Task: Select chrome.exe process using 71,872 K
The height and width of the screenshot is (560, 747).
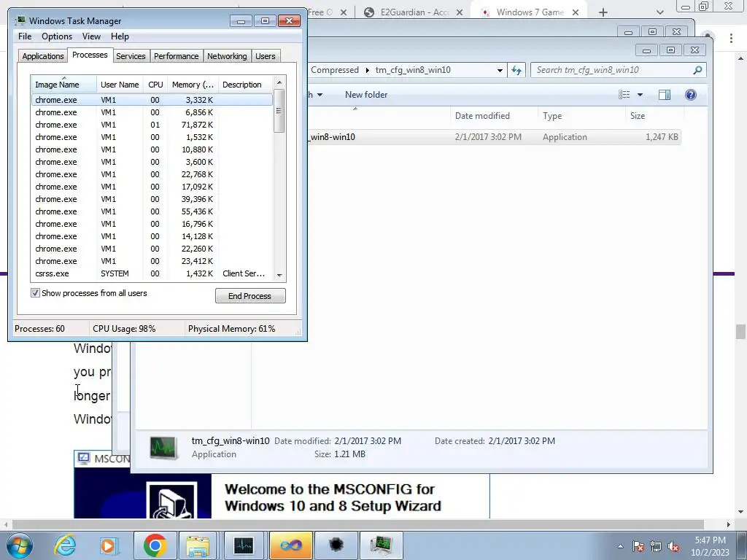Action: pos(152,125)
